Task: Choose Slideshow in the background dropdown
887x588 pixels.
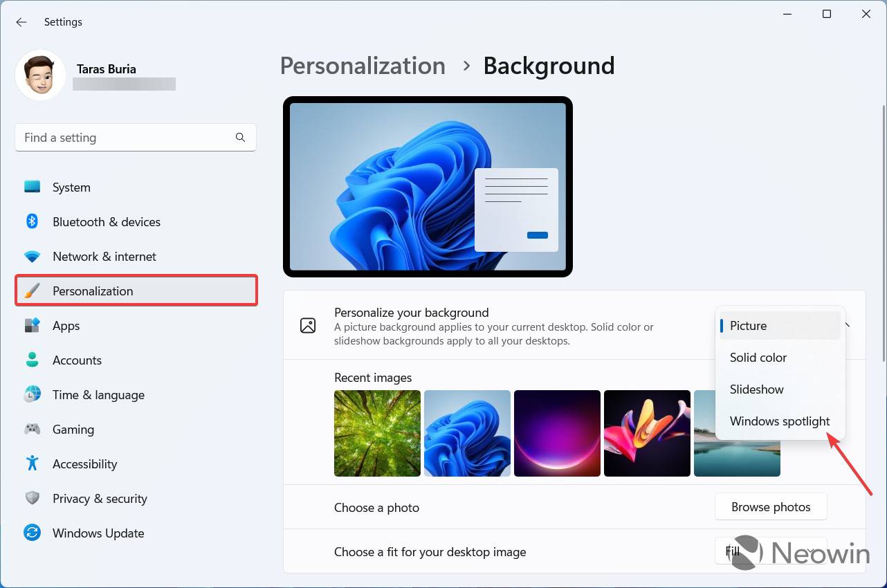Action: pyautogui.click(x=756, y=389)
